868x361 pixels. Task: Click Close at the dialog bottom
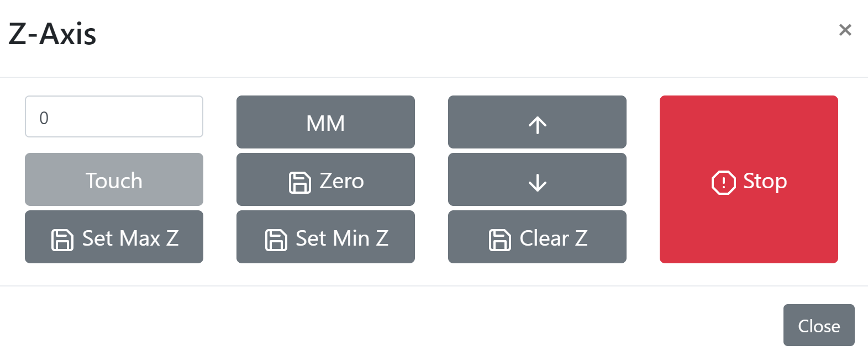pyautogui.click(x=818, y=325)
